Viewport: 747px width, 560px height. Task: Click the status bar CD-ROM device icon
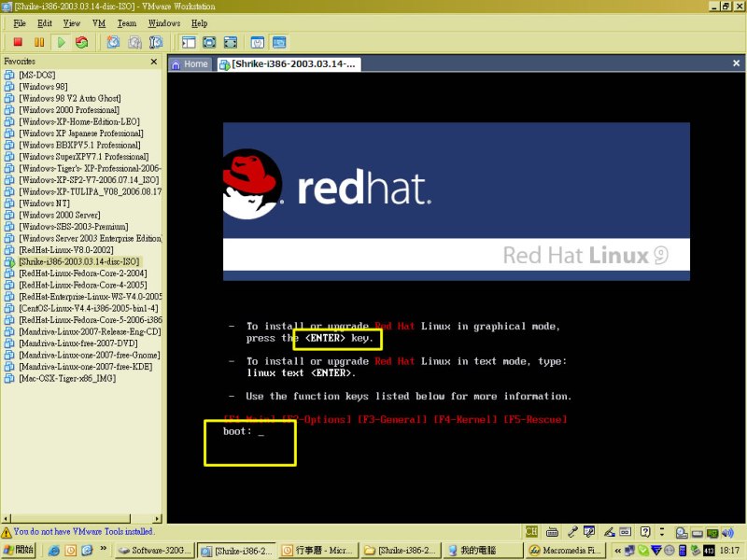(x=682, y=533)
